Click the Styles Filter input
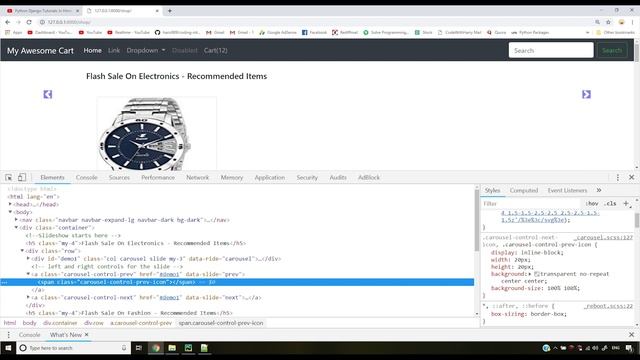The height and width of the screenshot is (360, 640). [x=531, y=203]
